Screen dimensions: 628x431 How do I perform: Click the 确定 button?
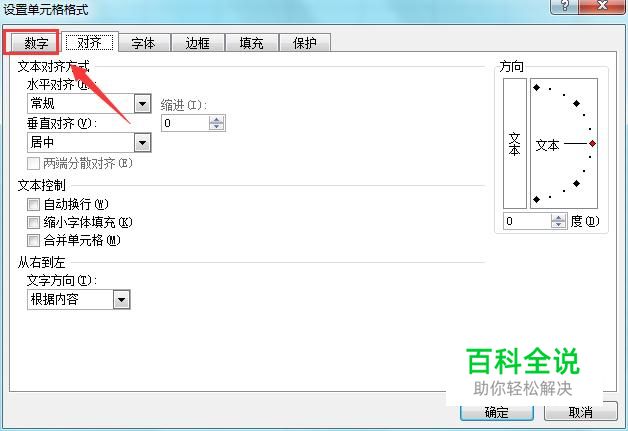(497, 412)
